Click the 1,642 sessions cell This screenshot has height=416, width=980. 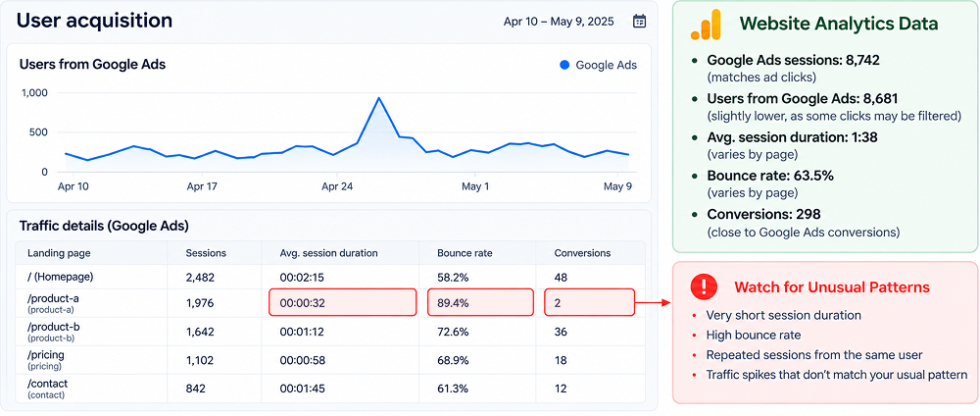(x=200, y=332)
